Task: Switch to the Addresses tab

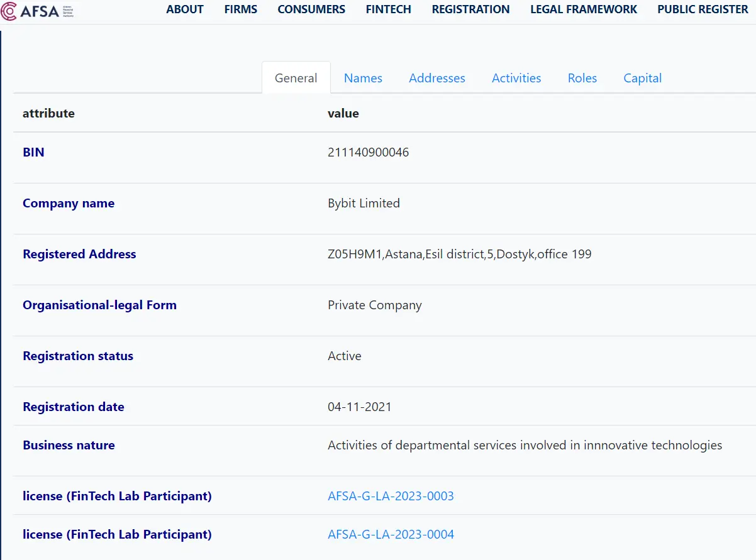Action: pos(437,78)
